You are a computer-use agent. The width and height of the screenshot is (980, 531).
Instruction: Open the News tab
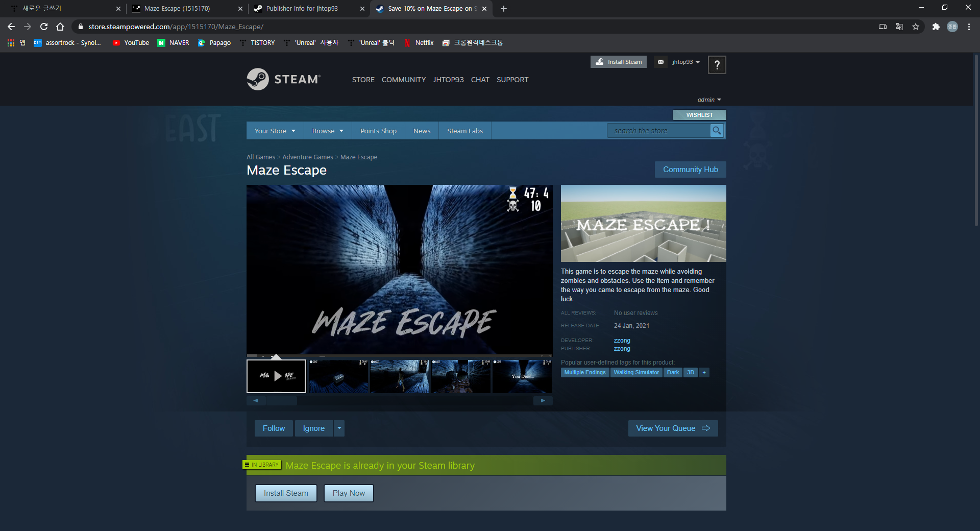(422, 131)
